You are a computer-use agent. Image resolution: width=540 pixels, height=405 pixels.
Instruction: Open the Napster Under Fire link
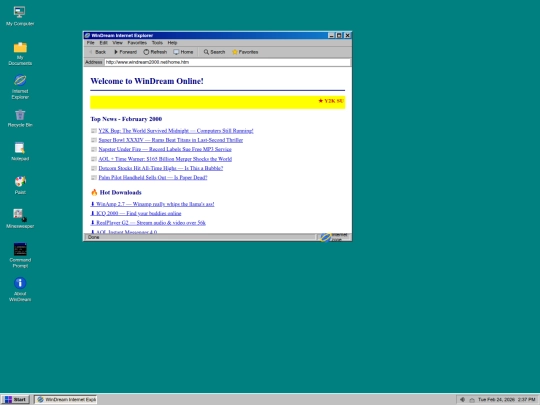coord(165,149)
